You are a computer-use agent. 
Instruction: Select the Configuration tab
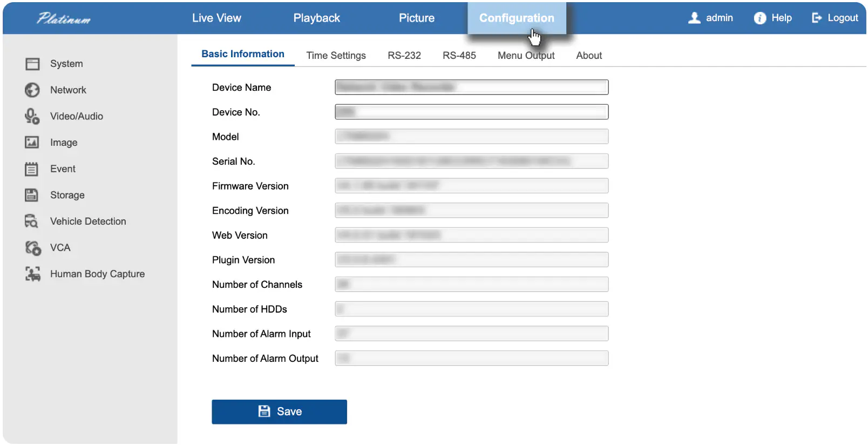517,18
